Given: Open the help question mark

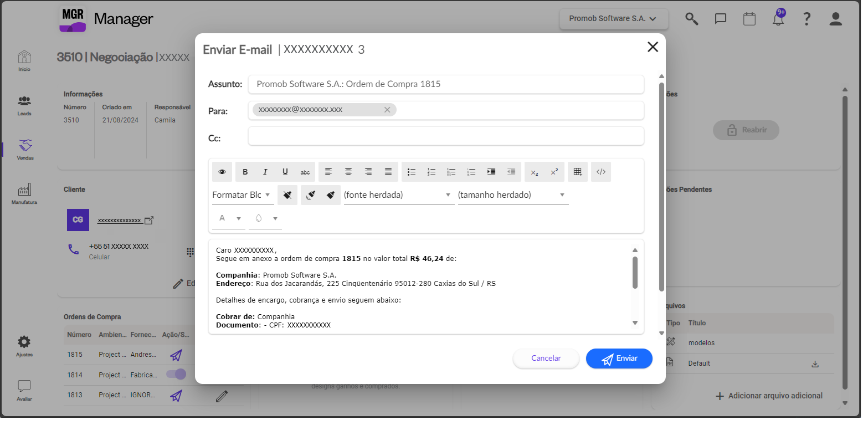Looking at the screenshot, I should click(x=807, y=19).
